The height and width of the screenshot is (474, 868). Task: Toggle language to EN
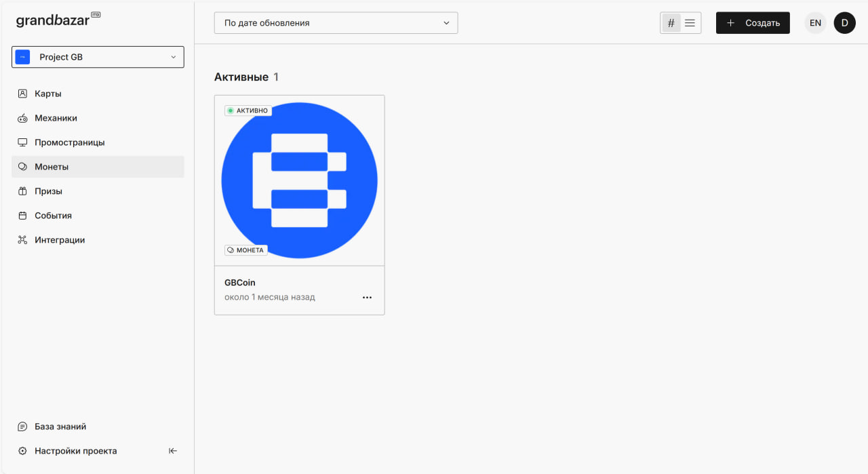point(815,23)
